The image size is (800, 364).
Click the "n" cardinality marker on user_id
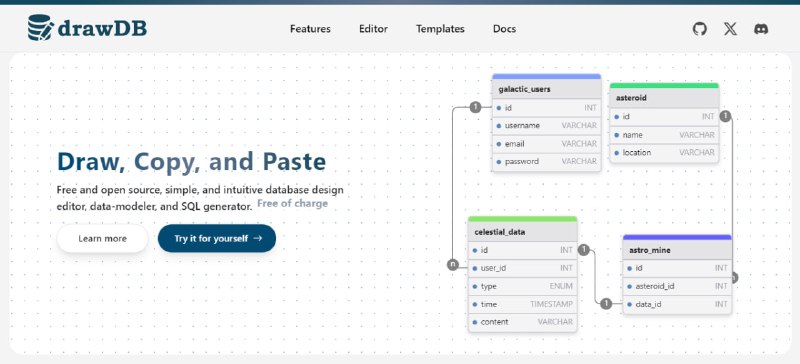453,264
